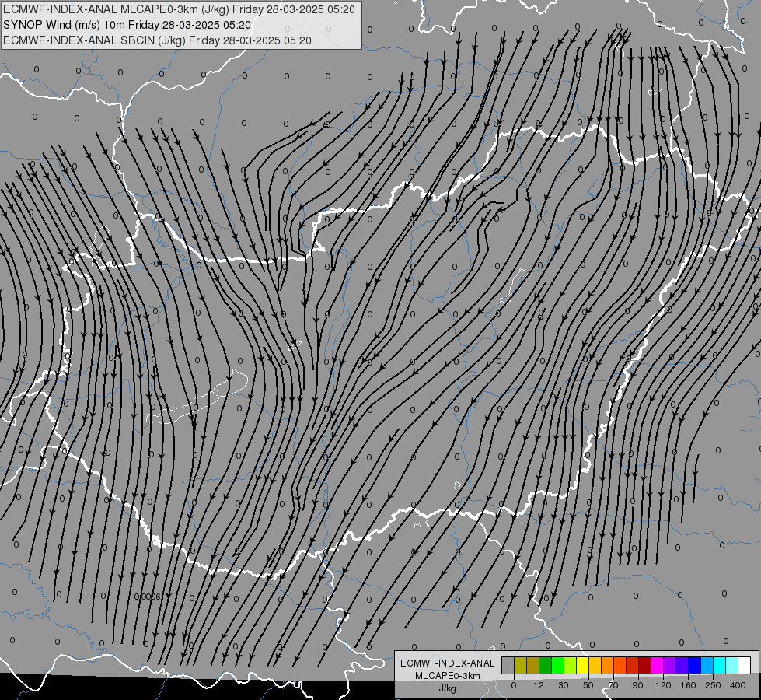Click the legend scale value '30'
Viewport: 761px width, 700px height.
(564, 685)
